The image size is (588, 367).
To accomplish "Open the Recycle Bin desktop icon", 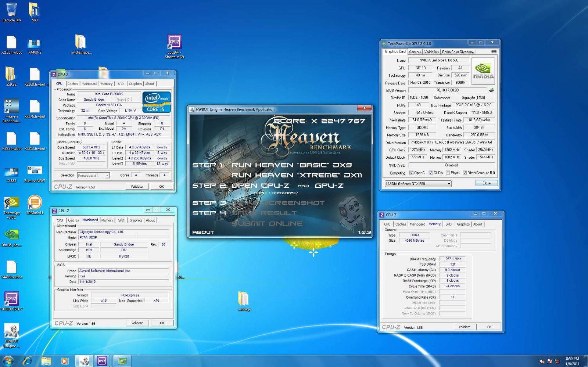I will pyautogui.click(x=11, y=12).
